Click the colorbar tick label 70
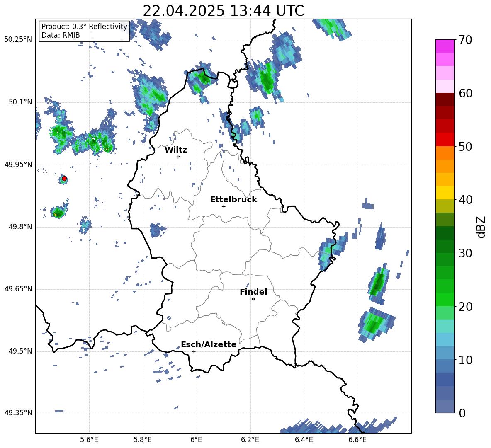 pos(465,40)
